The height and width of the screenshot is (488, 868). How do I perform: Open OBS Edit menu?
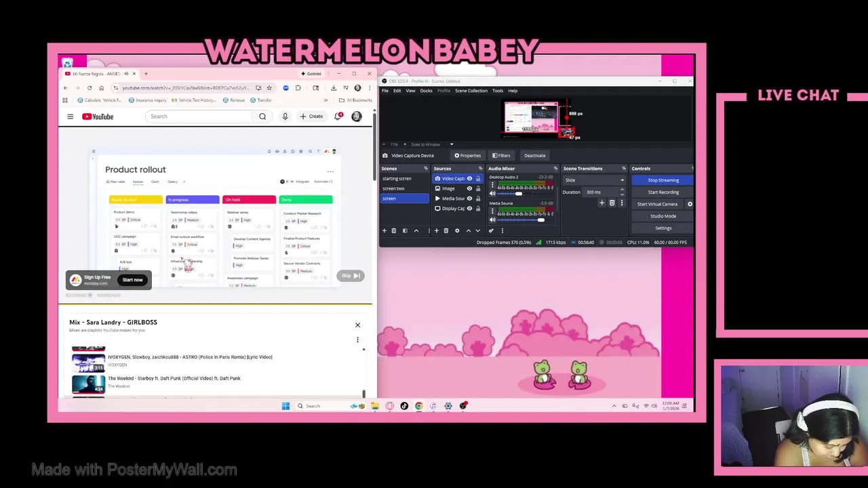click(397, 91)
